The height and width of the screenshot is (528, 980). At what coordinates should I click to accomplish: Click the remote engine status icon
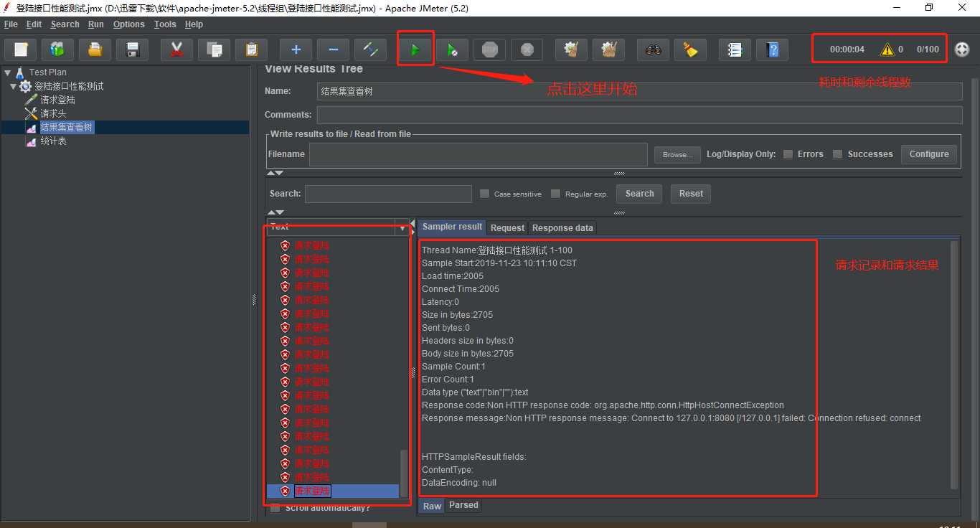coord(962,49)
